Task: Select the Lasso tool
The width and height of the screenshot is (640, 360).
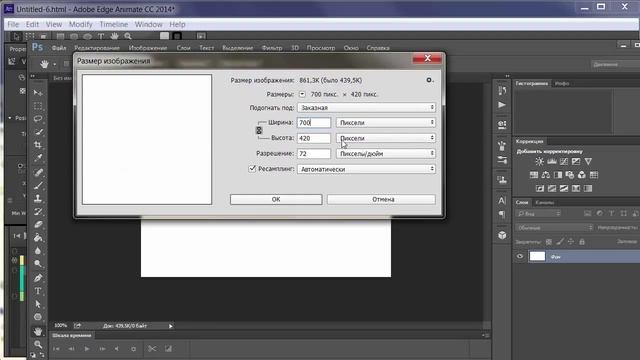Action: [38, 119]
